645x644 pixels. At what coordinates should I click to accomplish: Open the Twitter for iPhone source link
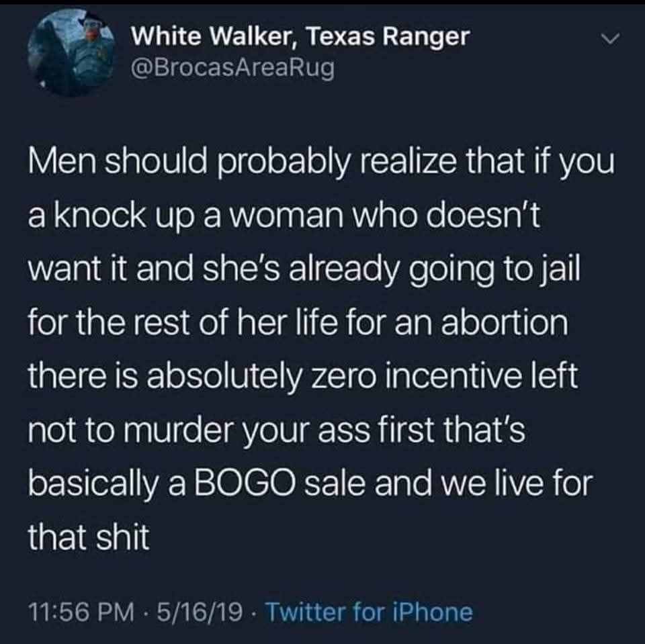coord(370,612)
